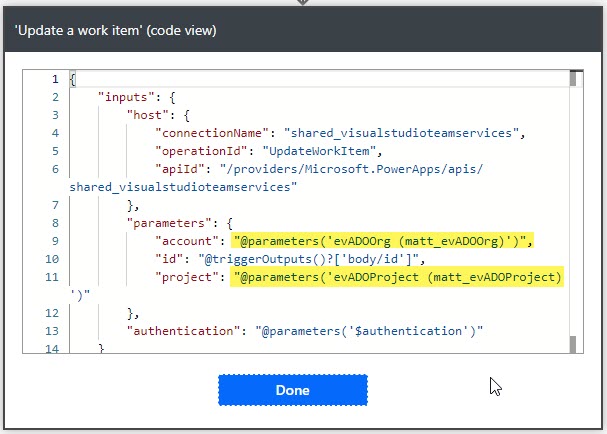
Task: Click the @triggerOutputs()?['body/id'] value
Action: pos(309,259)
